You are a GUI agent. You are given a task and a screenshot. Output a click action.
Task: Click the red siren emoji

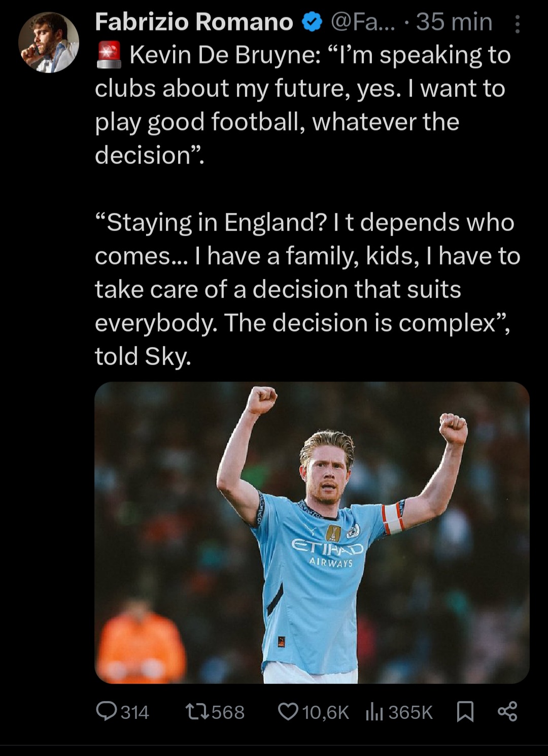pyautogui.click(x=109, y=55)
